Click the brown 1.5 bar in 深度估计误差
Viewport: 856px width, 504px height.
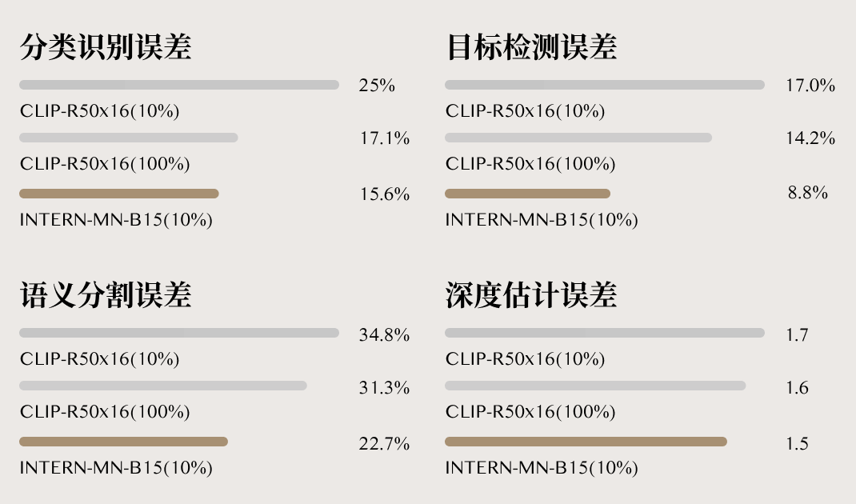[x=586, y=442]
